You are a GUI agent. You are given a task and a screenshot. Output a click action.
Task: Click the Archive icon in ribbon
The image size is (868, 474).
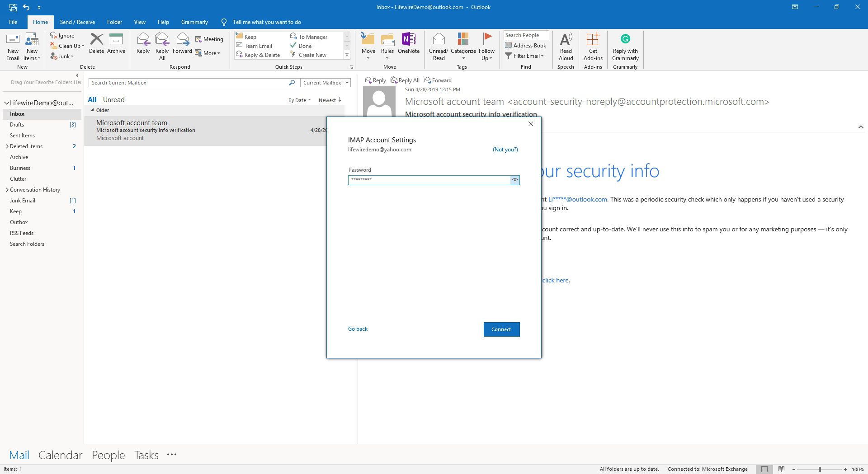tap(116, 43)
